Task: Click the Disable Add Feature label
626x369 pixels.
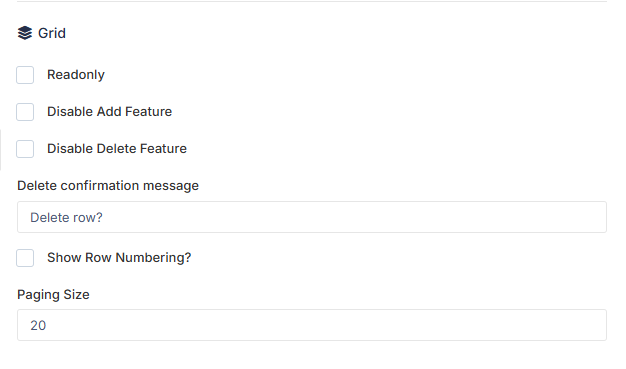Action: click(x=109, y=111)
